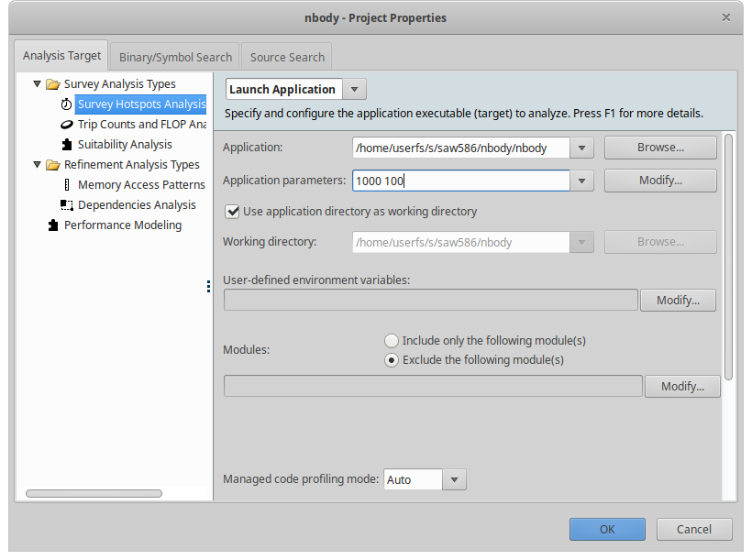Click the Survey Hotspots Analysis stopwatch icon

(x=66, y=104)
